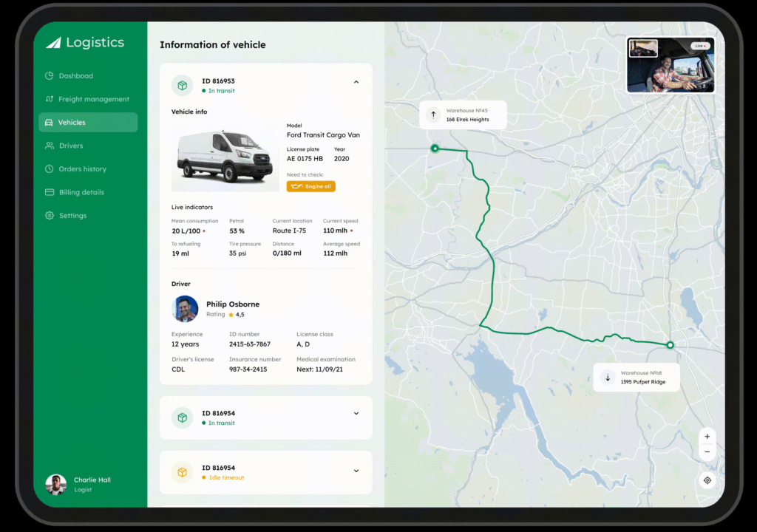
Task: Expand the Idle timeout vehicle card
Action: tap(356, 471)
